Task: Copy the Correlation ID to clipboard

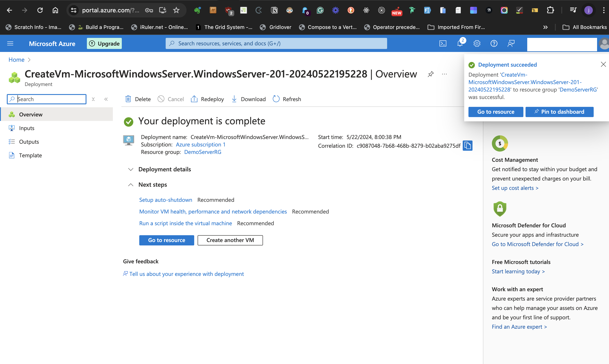Action: (467, 146)
